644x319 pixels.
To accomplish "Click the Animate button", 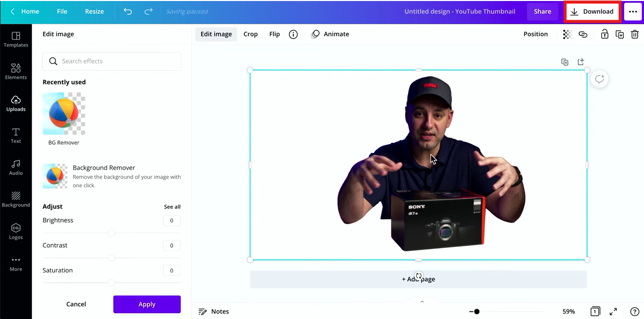I will click(330, 34).
